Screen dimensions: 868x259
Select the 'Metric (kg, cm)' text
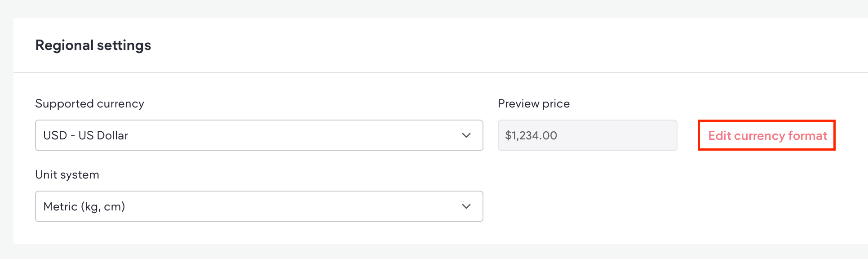tap(84, 206)
